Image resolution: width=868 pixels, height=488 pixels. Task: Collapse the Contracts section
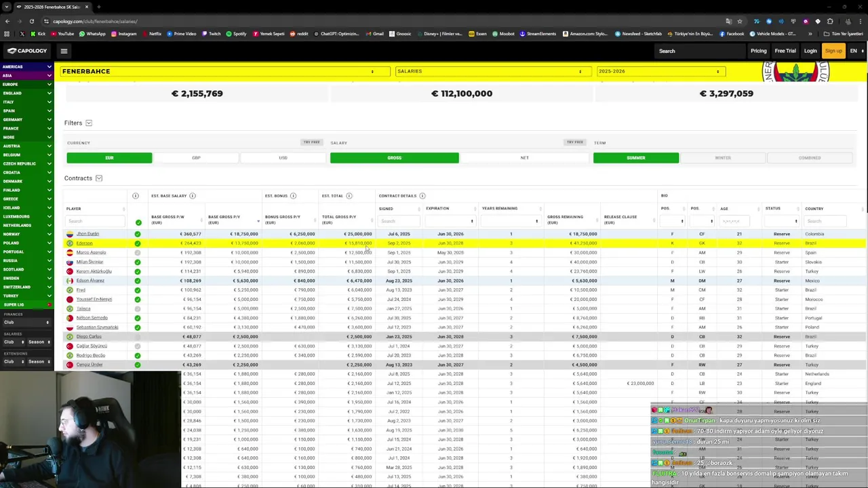tap(99, 178)
